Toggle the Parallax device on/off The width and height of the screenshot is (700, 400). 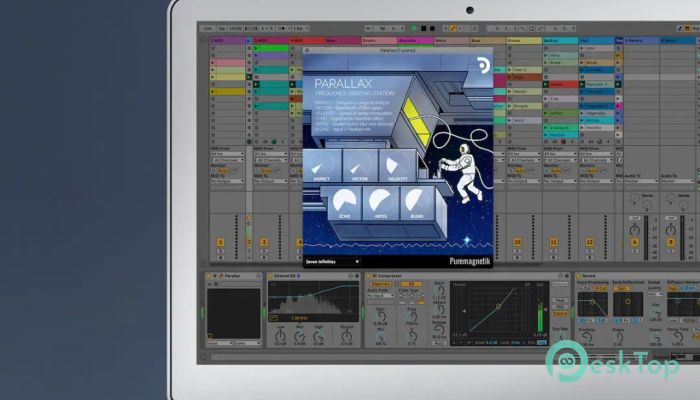click(x=209, y=276)
